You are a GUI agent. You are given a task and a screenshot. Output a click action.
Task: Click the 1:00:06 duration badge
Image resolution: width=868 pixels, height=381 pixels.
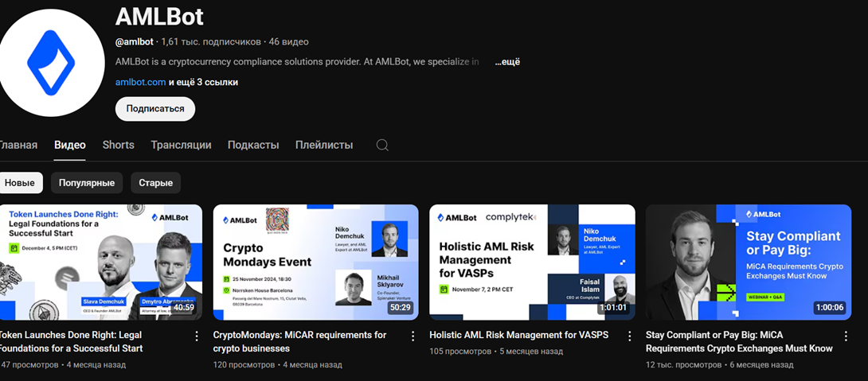pos(829,307)
